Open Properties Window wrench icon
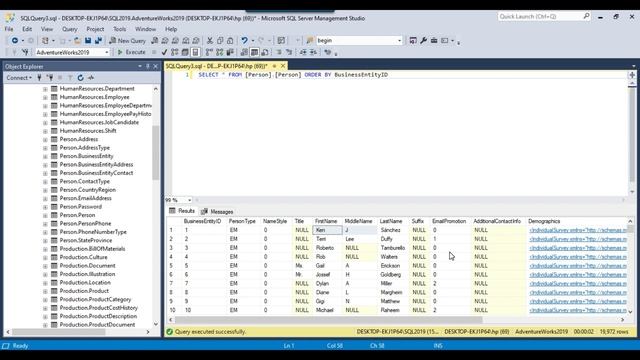The height and width of the screenshot is (360, 640). click(x=423, y=40)
